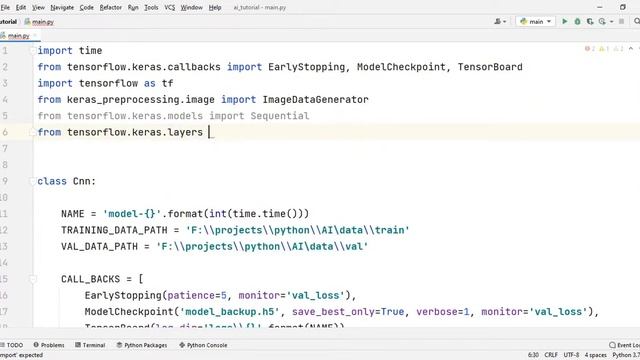Open the Tools menu
640x360 pixels.
point(151,7)
